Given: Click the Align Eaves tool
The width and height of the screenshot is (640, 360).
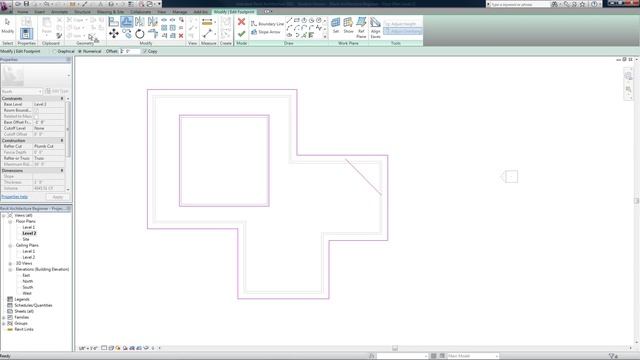Looking at the screenshot, I should pyautogui.click(x=375, y=28).
